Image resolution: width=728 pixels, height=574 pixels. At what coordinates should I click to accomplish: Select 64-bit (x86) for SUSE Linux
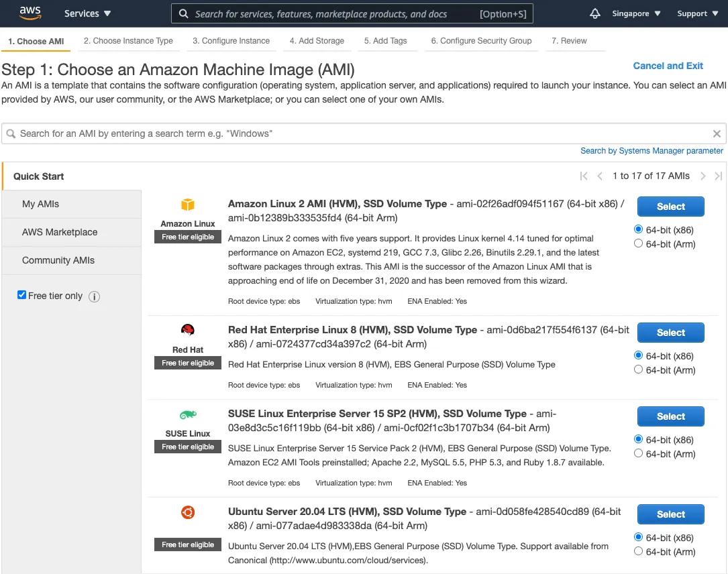point(638,439)
